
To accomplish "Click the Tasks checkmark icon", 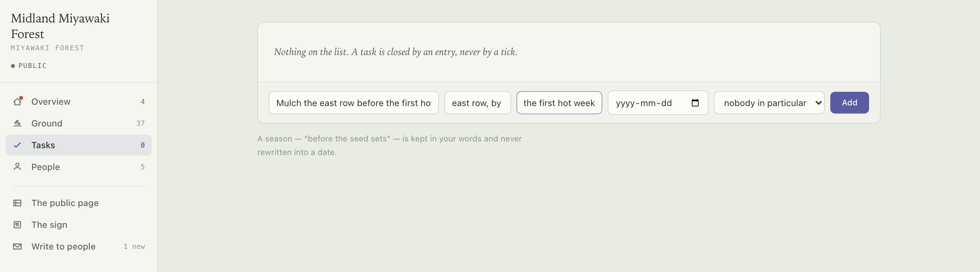I will 17,145.
